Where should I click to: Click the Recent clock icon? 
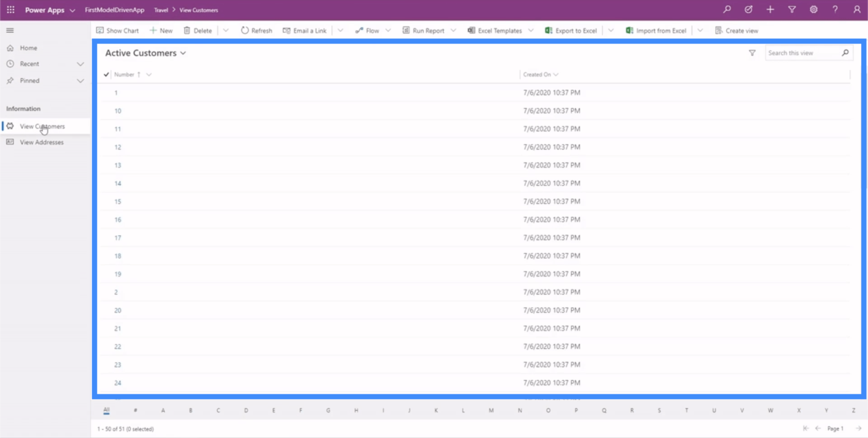pos(10,64)
